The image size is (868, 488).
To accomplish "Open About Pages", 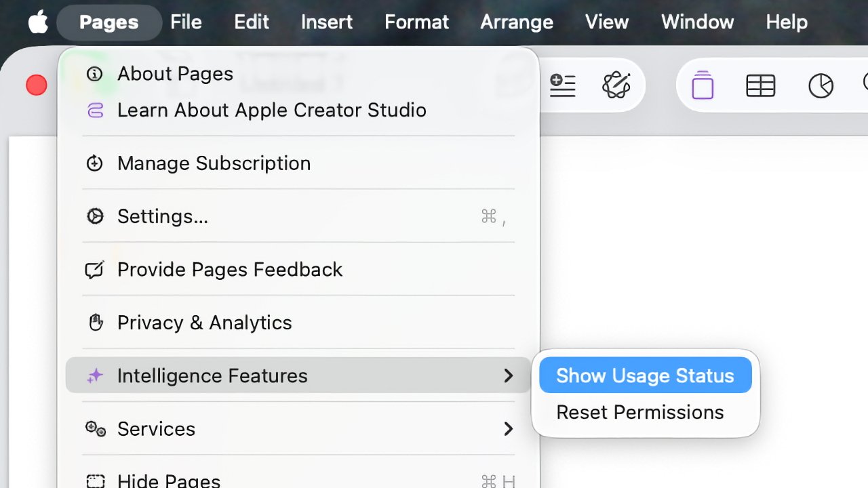I will point(175,73).
